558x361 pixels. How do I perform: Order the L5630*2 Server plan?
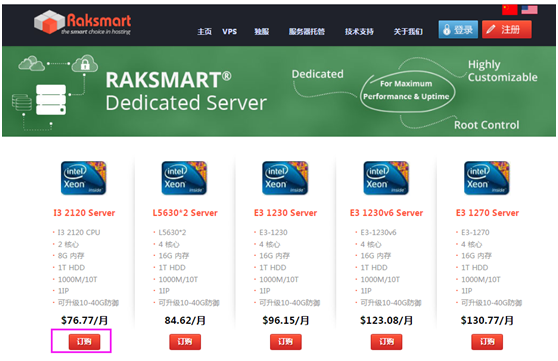point(185,342)
